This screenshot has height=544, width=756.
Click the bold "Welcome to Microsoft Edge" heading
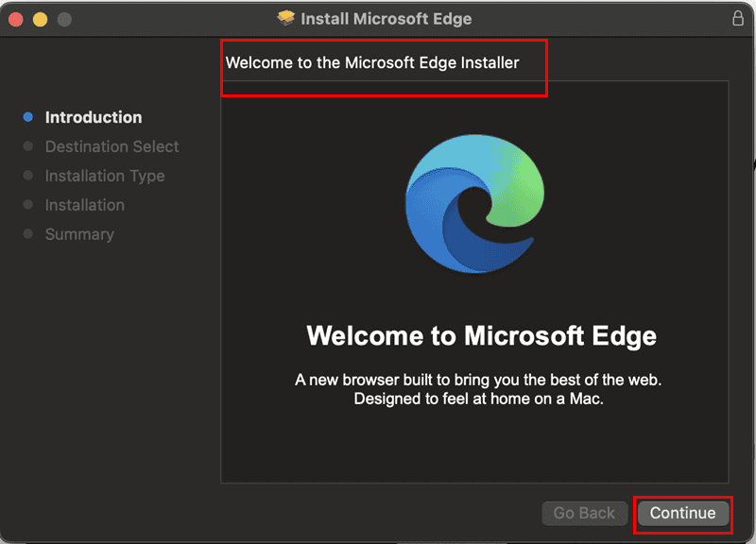coord(481,336)
